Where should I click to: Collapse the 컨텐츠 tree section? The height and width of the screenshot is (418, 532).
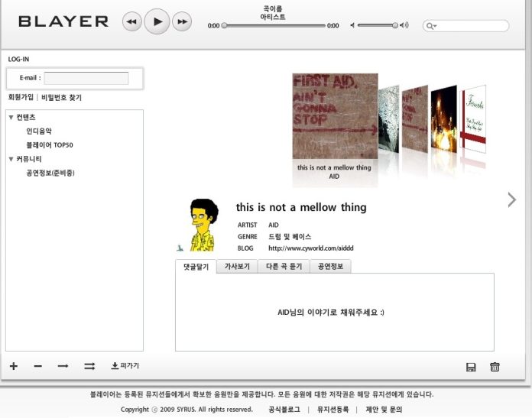click(11, 118)
